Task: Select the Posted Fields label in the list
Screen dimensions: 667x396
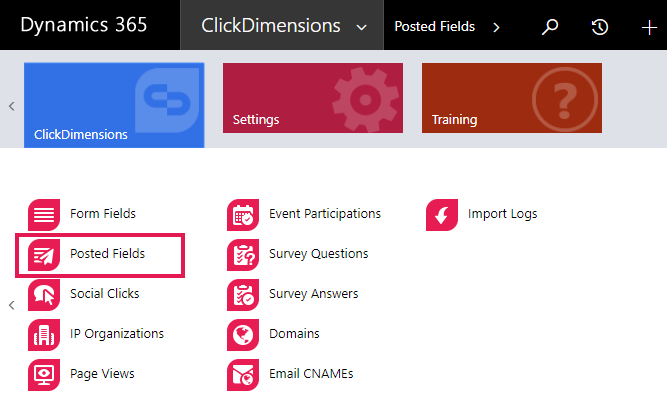Action: (108, 254)
